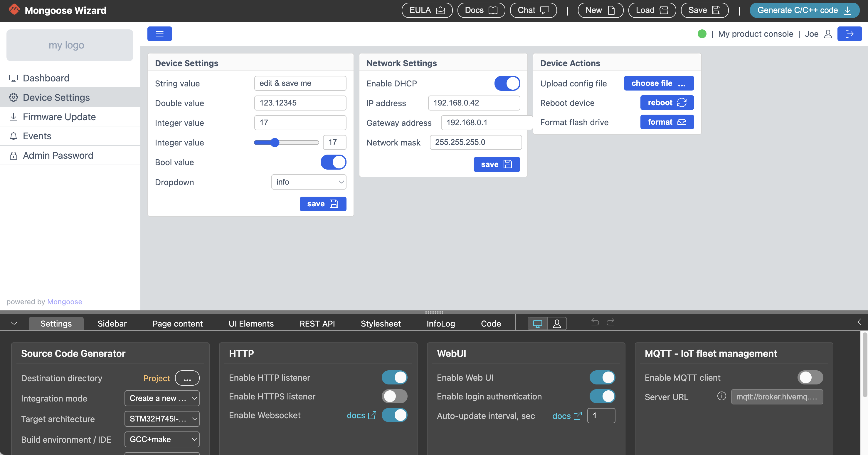Open the Target architecture dropdown
The height and width of the screenshot is (455, 868).
[162, 419]
